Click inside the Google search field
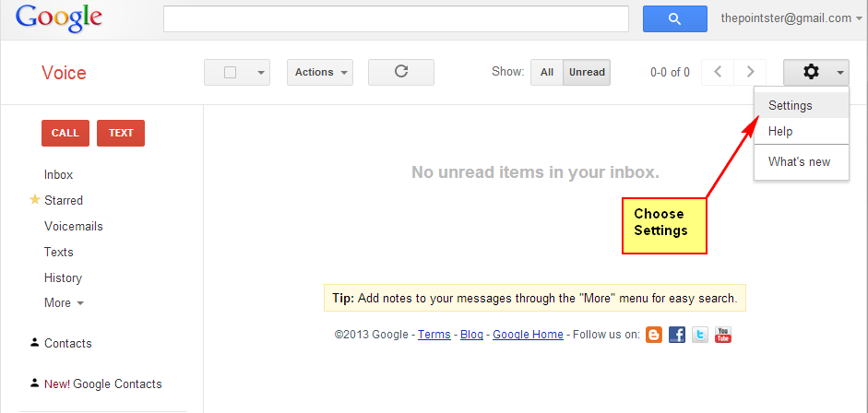This screenshot has width=868, height=413. [x=396, y=18]
